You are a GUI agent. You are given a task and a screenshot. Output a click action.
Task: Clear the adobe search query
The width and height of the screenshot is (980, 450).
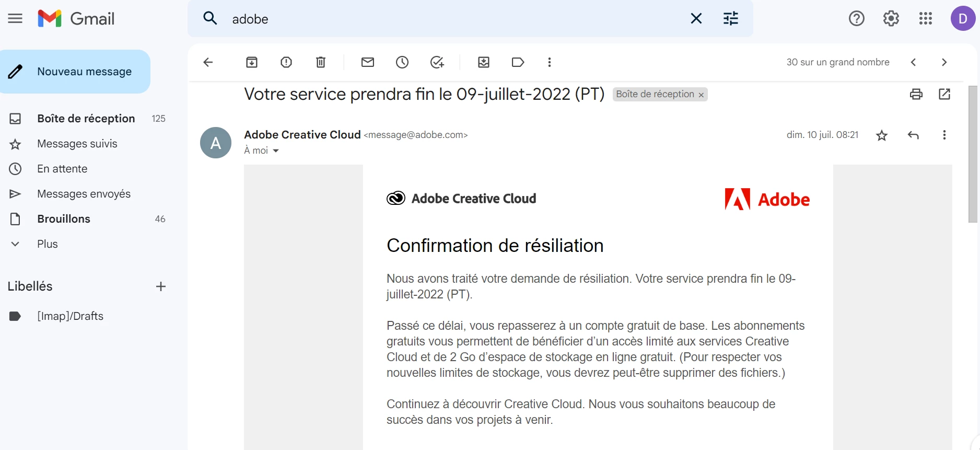(696, 19)
